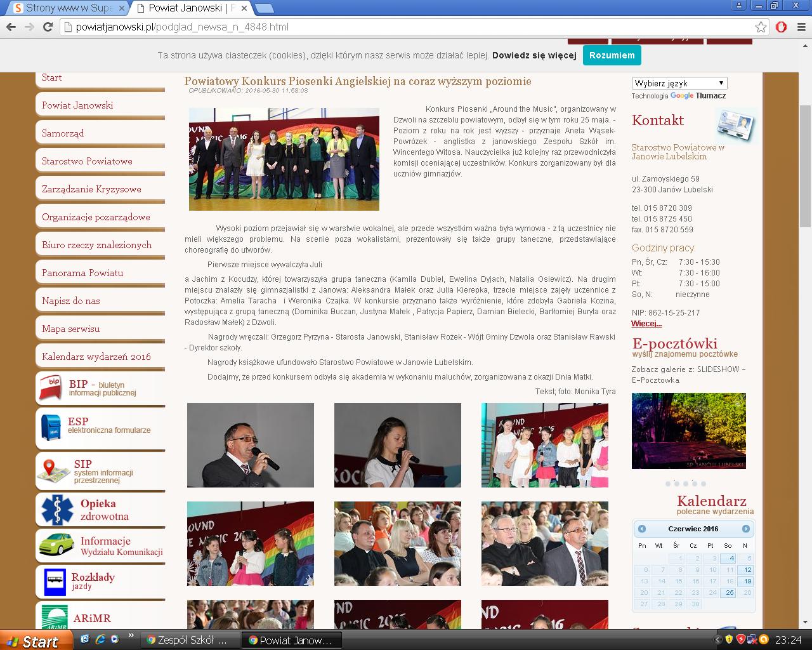Open Starostwo Powiatowe in the side menu
Image resolution: width=812 pixels, height=650 pixels.
(x=87, y=161)
